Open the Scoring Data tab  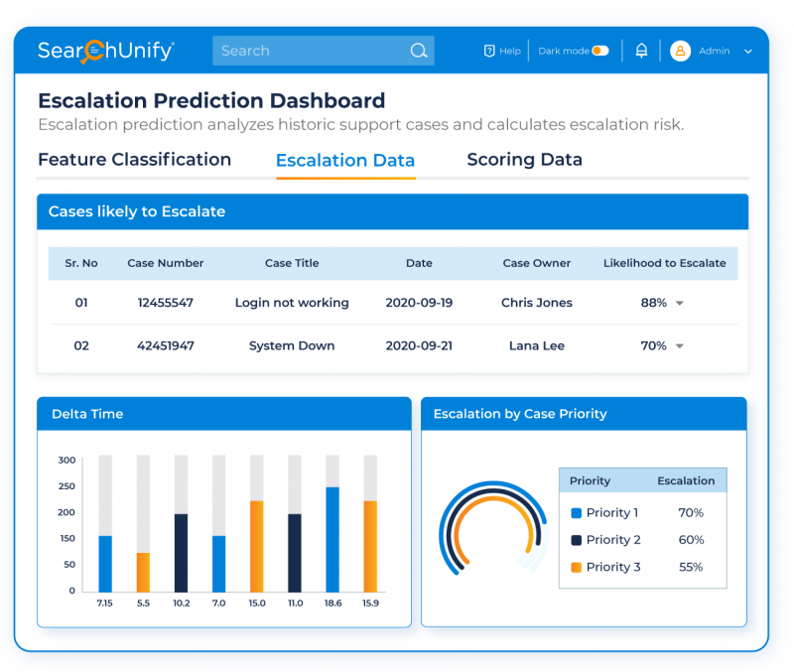click(525, 160)
